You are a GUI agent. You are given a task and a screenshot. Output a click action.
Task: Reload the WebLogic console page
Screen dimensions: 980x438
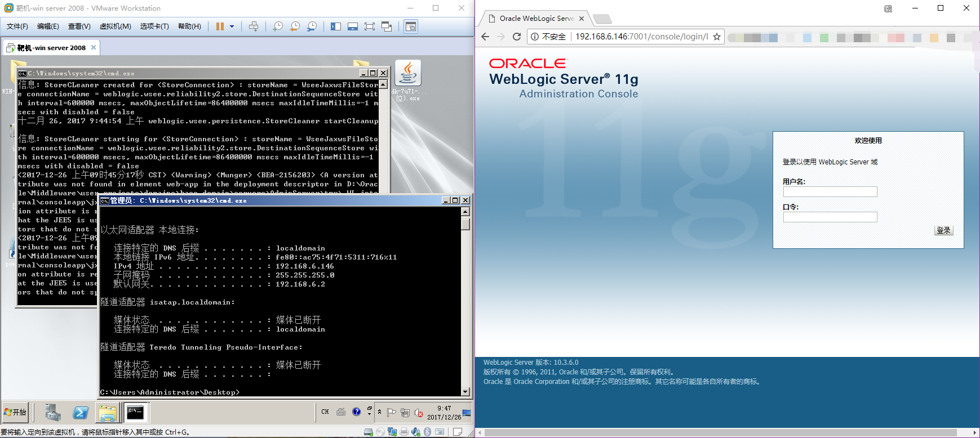point(517,37)
